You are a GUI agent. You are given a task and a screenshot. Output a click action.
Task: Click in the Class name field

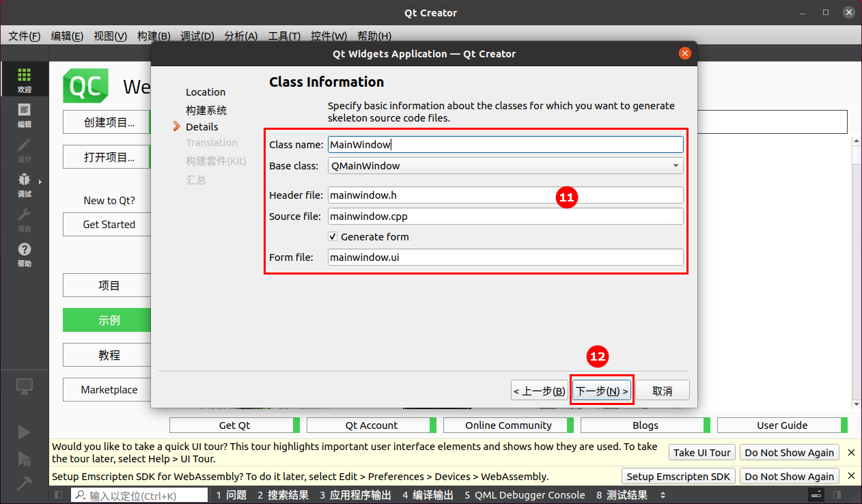pyautogui.click(x=505, y=144)
